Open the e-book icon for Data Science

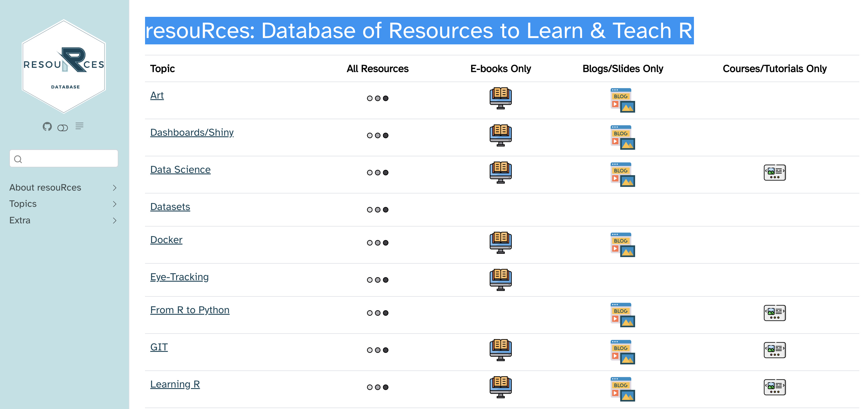point(501,172)
